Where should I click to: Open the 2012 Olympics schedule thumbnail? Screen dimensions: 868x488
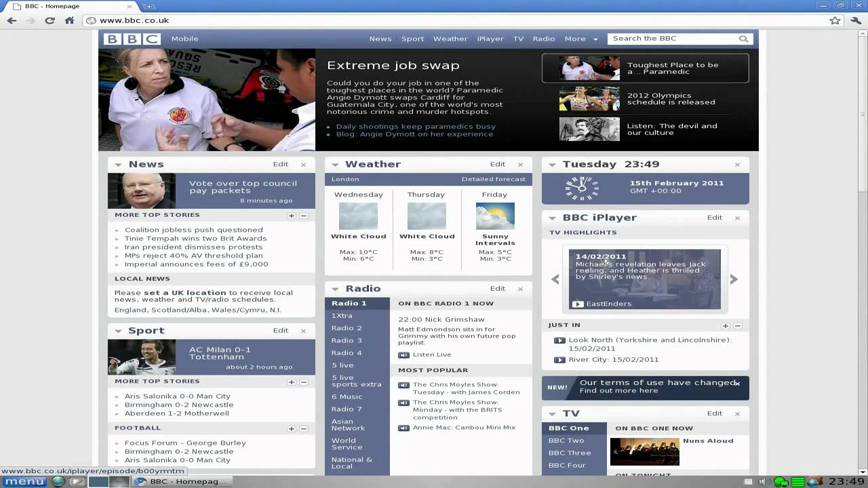point(589,99)
